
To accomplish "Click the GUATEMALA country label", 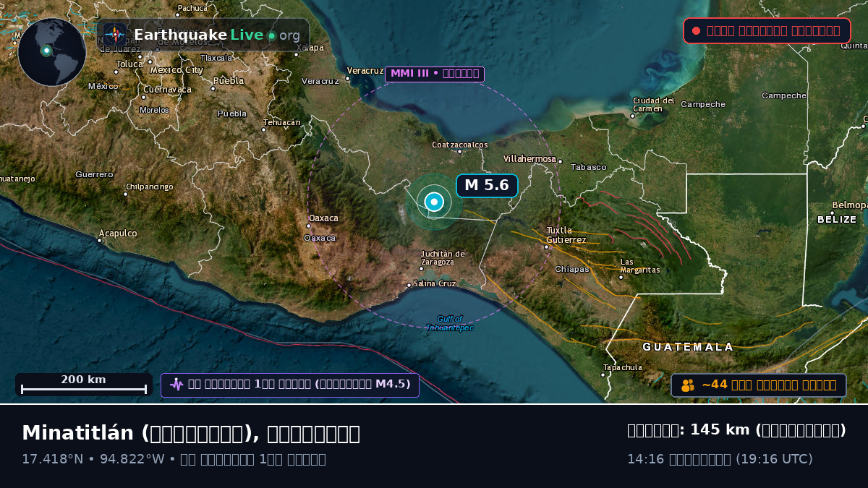I will [x=688, y=347].
